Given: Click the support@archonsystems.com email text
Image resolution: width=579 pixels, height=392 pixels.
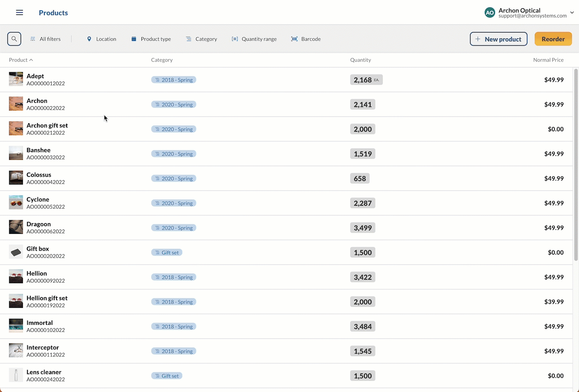Looking at the screenshot, I should [x=533, y=16].
